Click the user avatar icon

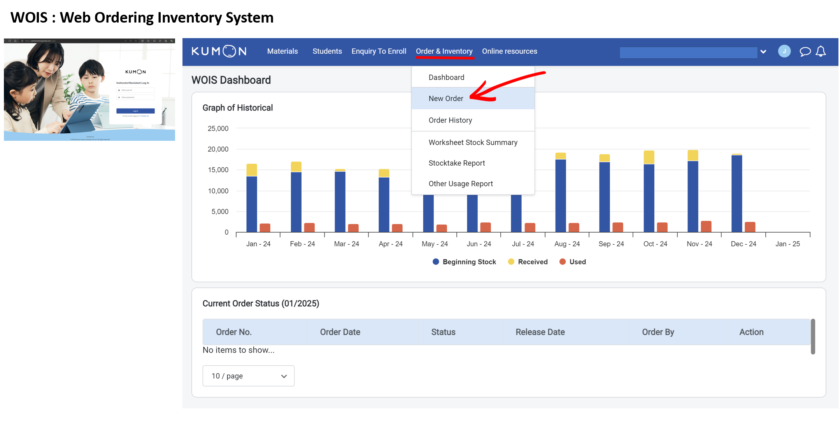(x=784, y=51)
